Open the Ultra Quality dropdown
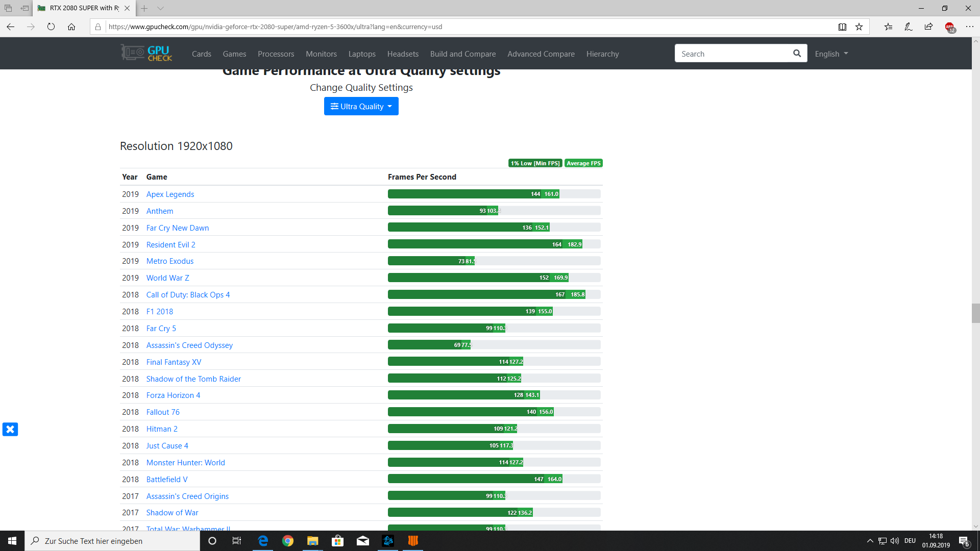The width and height of the screenshot is (980, 551). pos(361,106)
